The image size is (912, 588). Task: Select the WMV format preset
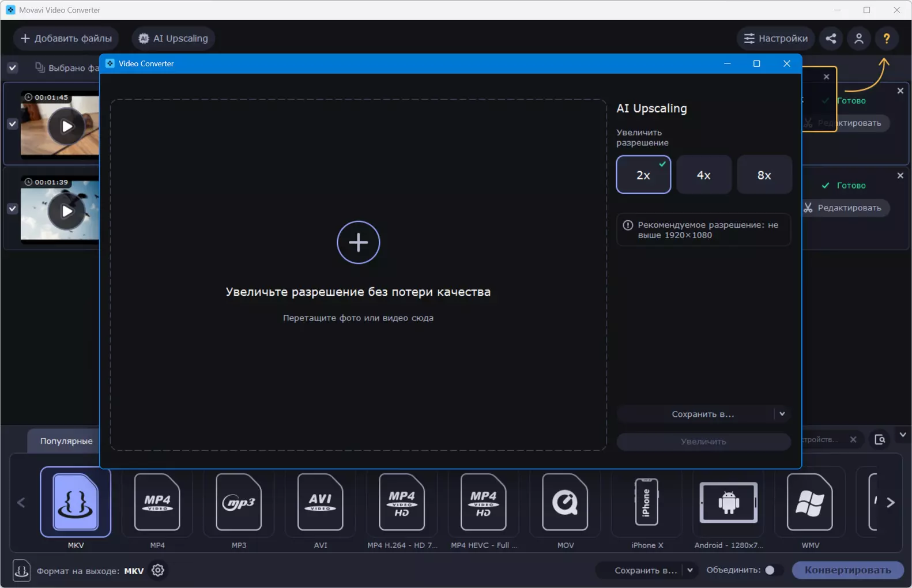[x=809, y=502]
